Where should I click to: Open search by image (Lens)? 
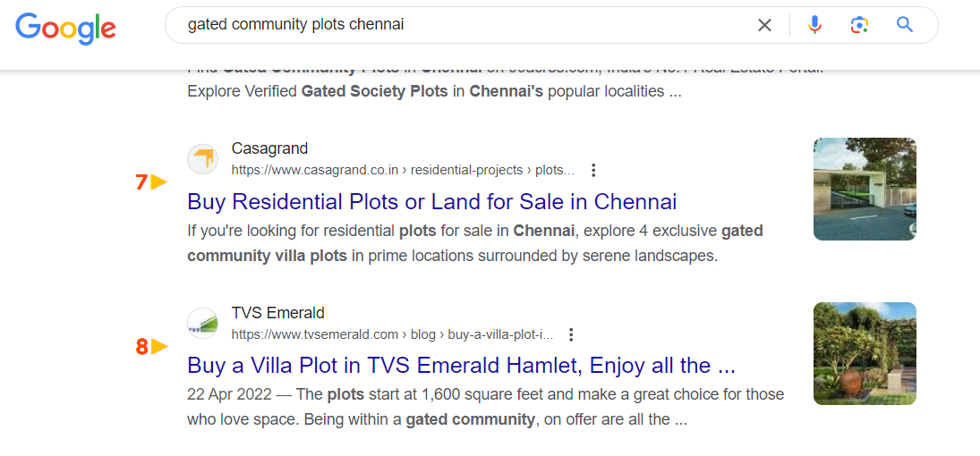pyautogui.click(x=859, y=25)
